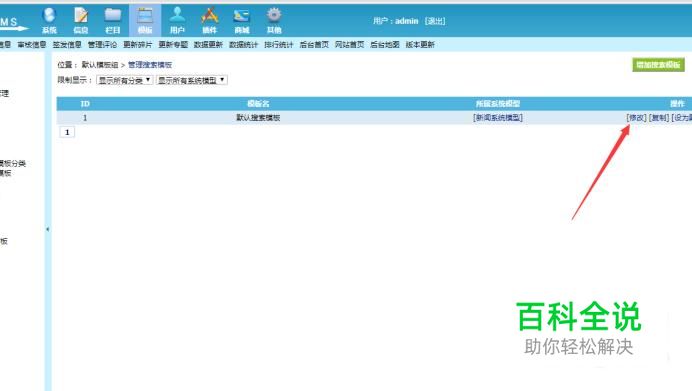Collapse the left sidebar with arrow handle
The height and width of the screenshot is (391, 692).
(x=48, y=229)
